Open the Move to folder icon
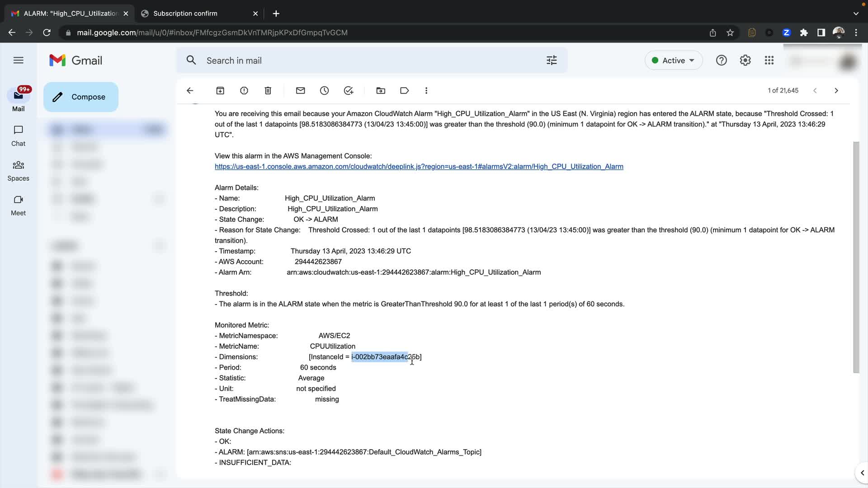 click(381, 90)
